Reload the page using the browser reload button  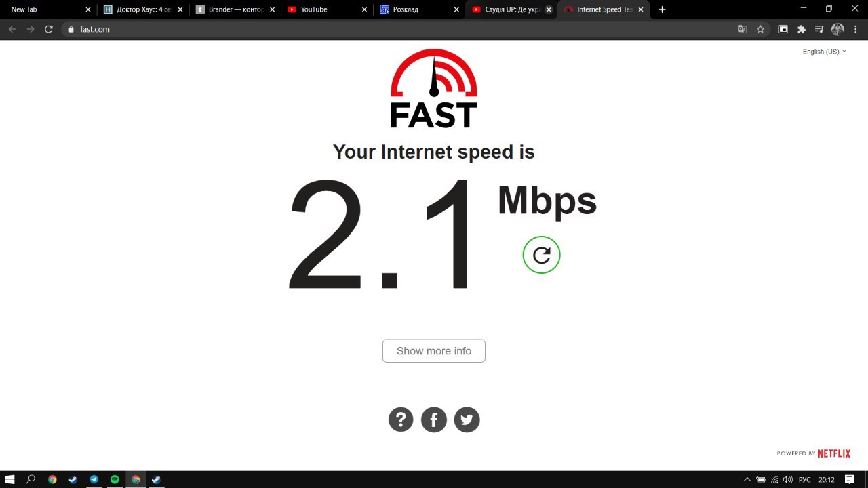[x=48, y=29]
